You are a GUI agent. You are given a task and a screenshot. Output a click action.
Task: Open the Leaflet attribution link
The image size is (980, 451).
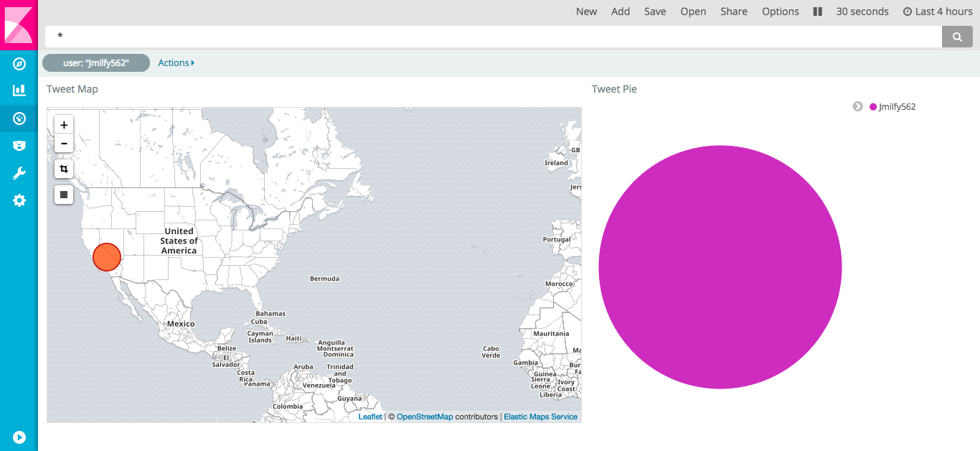pos(370,417)
